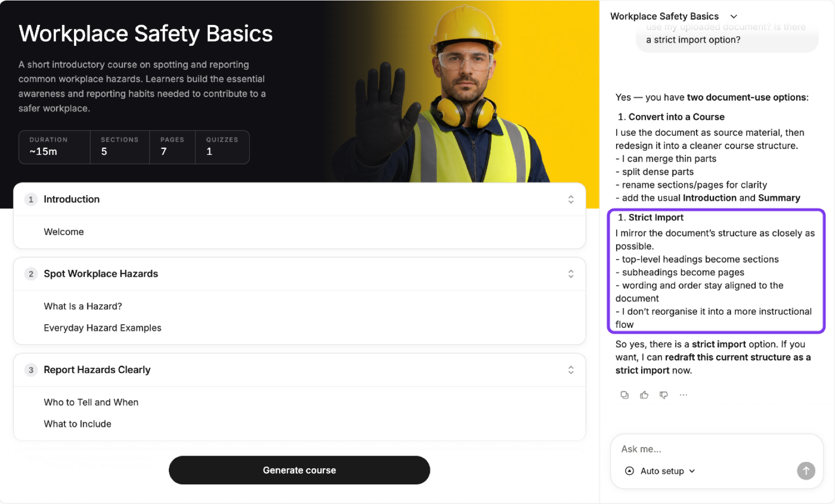Open the Everyday Hazard Examples page
Image resolution: width=835 pixels, height=504 pixels.
102,328
